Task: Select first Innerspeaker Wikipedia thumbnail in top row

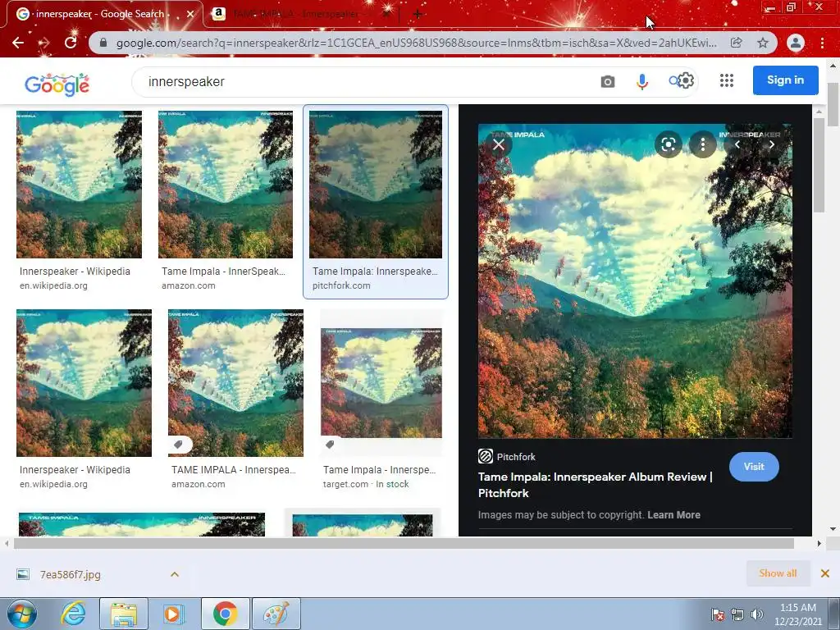Action: [x=80, y=185]
